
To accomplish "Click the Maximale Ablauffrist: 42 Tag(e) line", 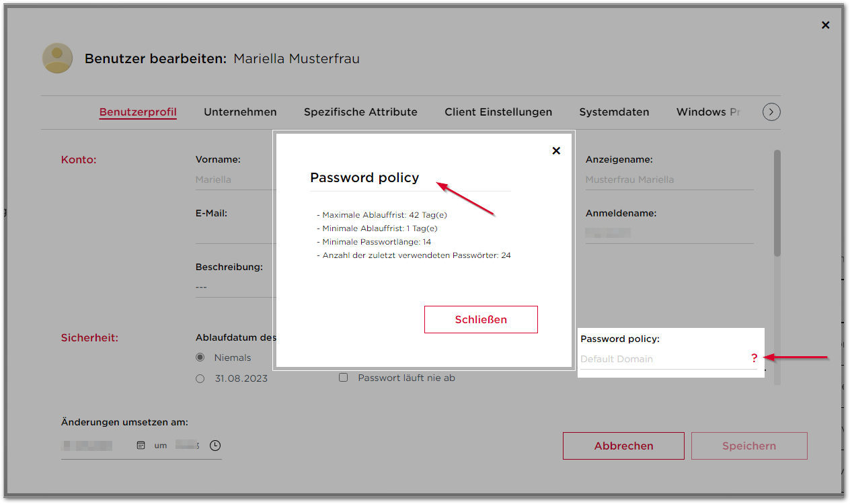I will [x=382, y=215].
